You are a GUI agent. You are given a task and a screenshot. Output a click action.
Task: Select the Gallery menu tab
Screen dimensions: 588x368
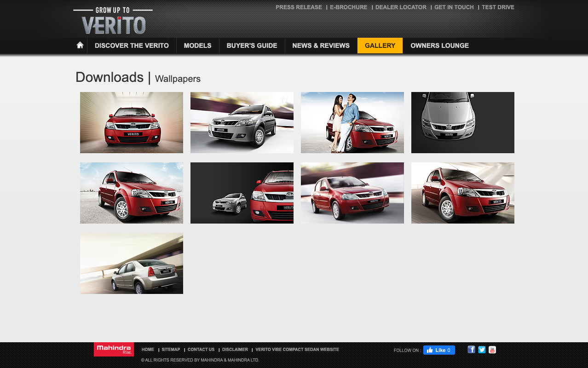pyautogui.click(x=380, y=46)
